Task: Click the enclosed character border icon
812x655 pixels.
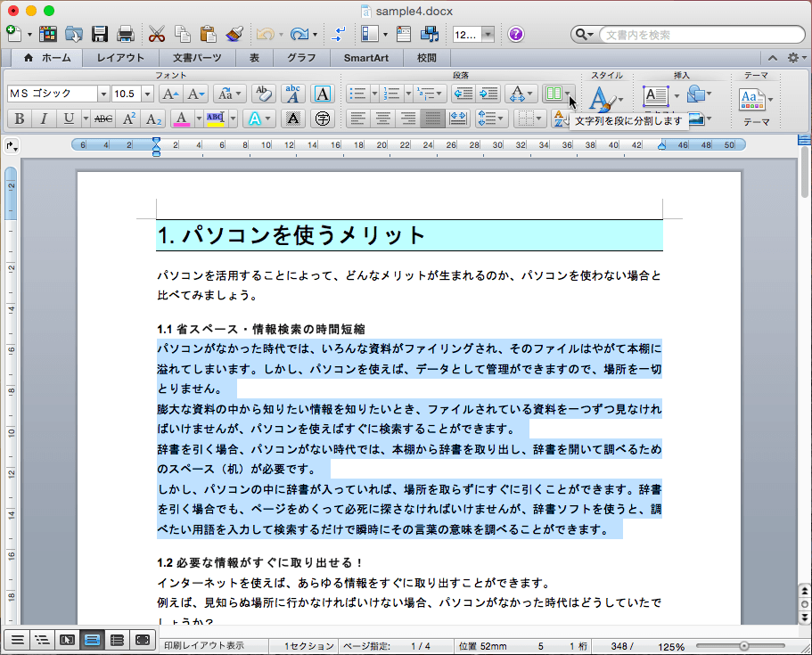Action: (322, 94)
